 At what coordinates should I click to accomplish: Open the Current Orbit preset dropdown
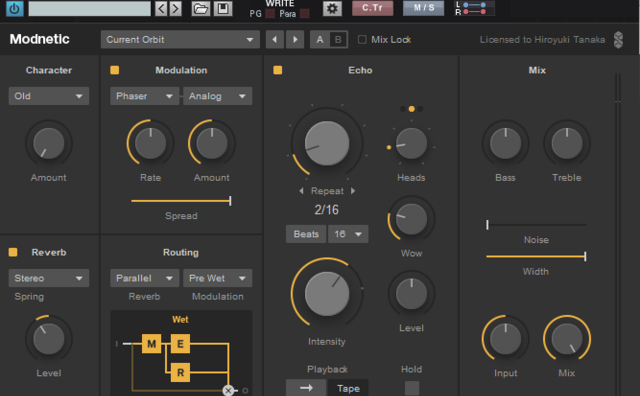pos(180,40)
